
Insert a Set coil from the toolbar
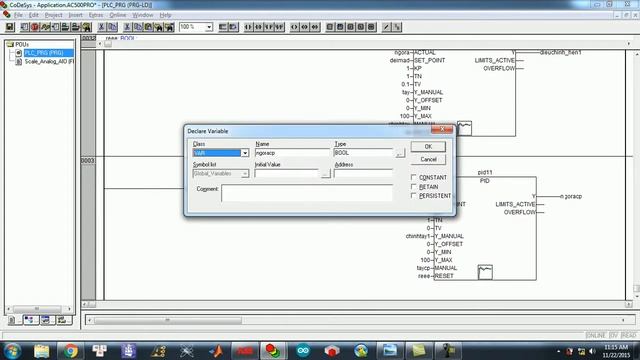(304, 27)
